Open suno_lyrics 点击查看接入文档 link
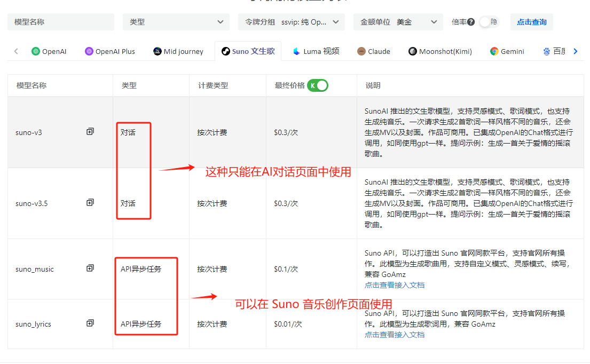590x364 pixels. [x=395, y=335]
